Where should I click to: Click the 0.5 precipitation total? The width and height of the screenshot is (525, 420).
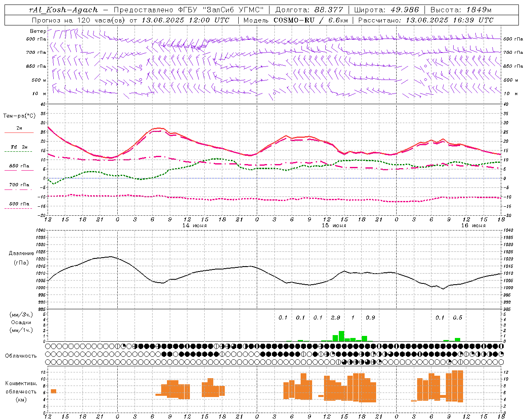[x=457, y=318]
